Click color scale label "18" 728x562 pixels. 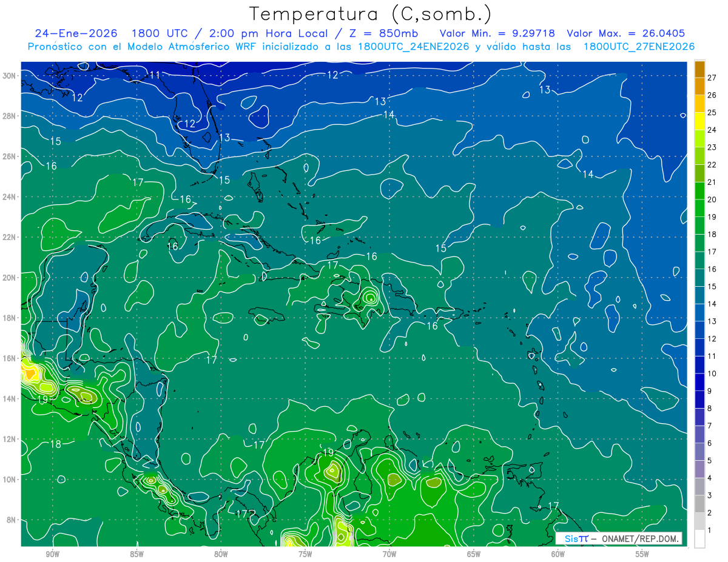712,235
